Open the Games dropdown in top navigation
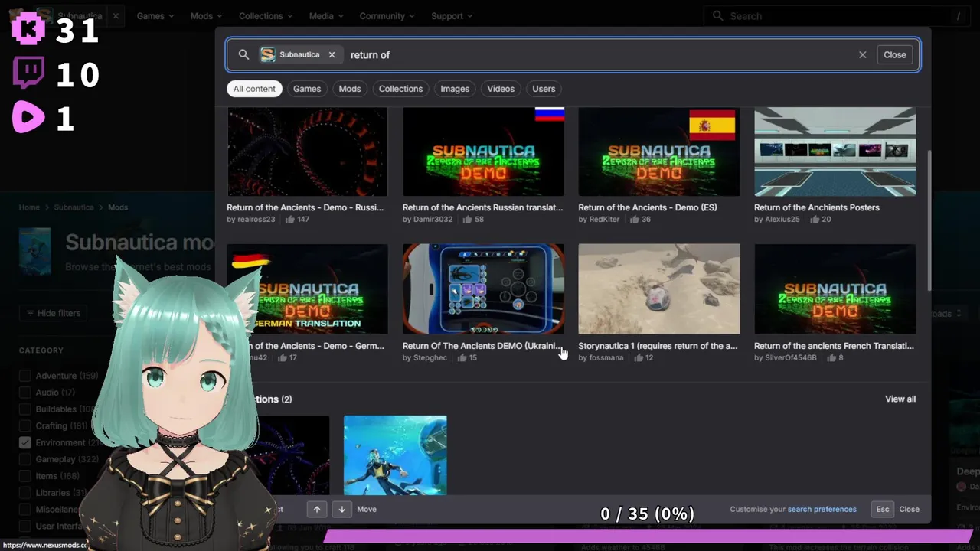Viewport: 980px width, 551px height. (155, 16)
